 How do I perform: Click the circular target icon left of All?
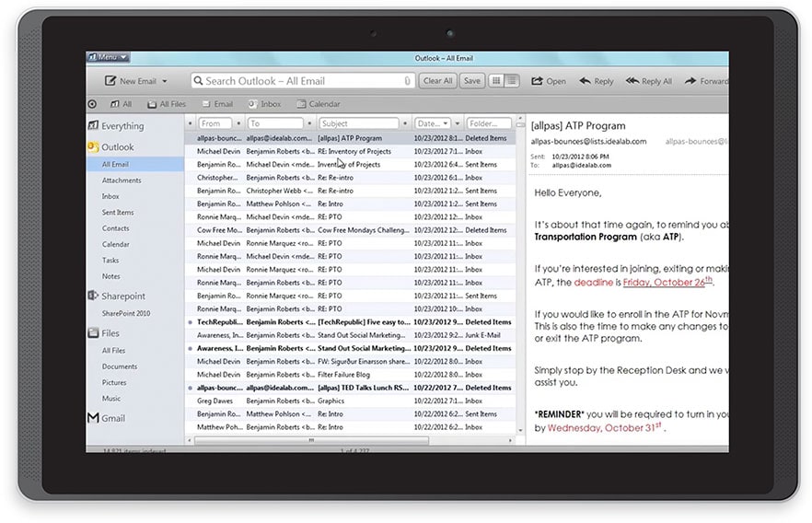92,104
